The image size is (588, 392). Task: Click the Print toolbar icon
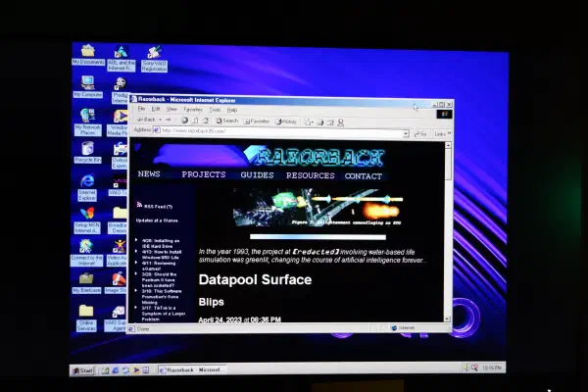(x=320, y=122)
